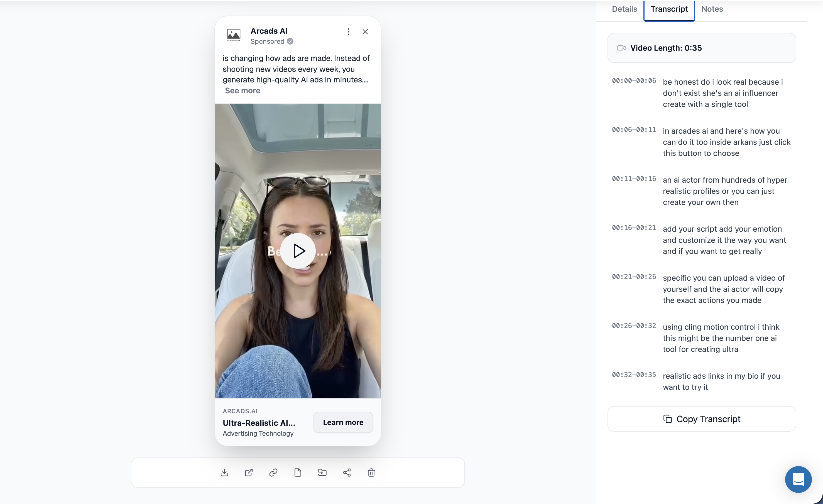Screen dimensions: 823x504
Task: Delete ad with trash icon
Action: 371,472
